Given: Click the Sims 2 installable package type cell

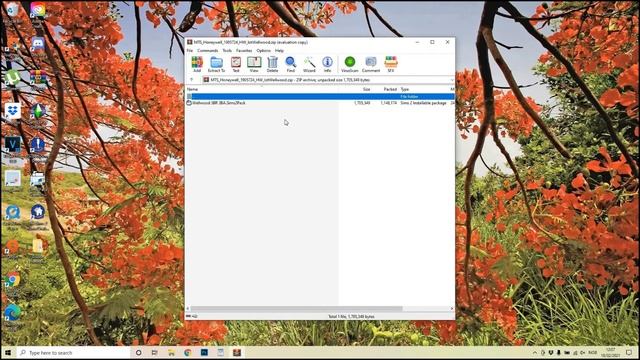Looking at the screenshot, I should tap(423, 103).
